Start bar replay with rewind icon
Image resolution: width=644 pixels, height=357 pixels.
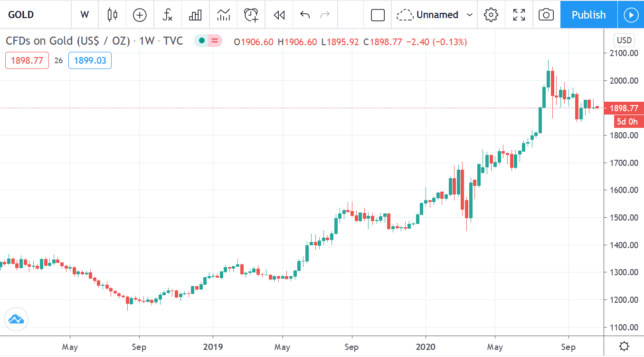pos(279,15)
